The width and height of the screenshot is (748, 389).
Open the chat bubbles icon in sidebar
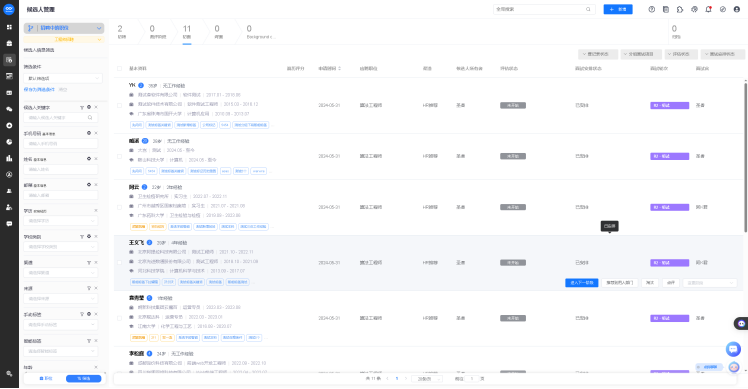click(x=9, y=109)
